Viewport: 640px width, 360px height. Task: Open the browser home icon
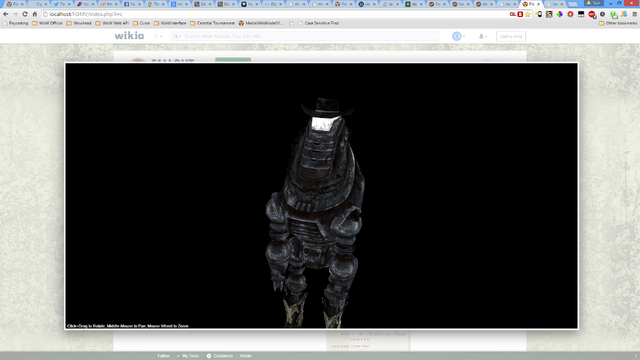[35, 14]
